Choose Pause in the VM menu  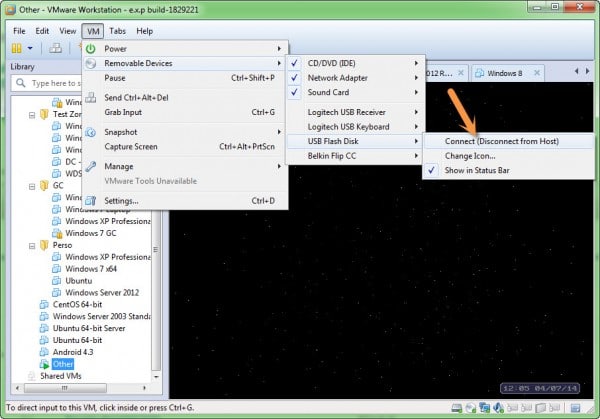click(x=185, y=78)
